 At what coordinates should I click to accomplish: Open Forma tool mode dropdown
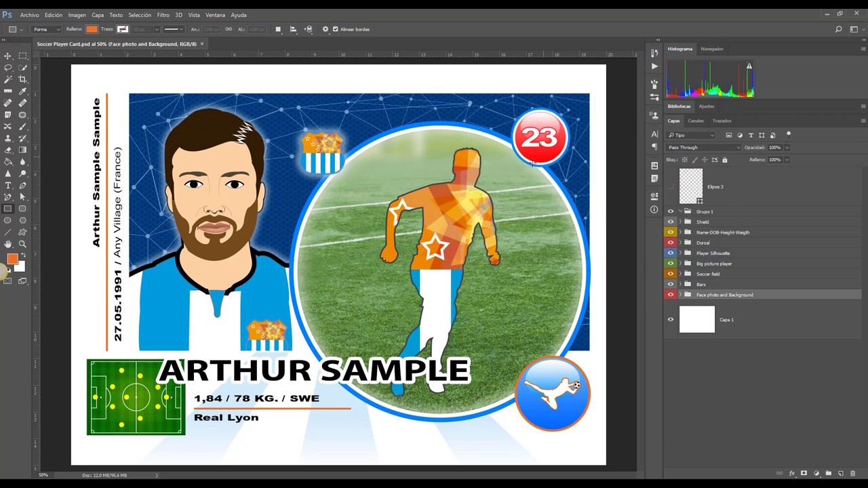click(47, 29)
